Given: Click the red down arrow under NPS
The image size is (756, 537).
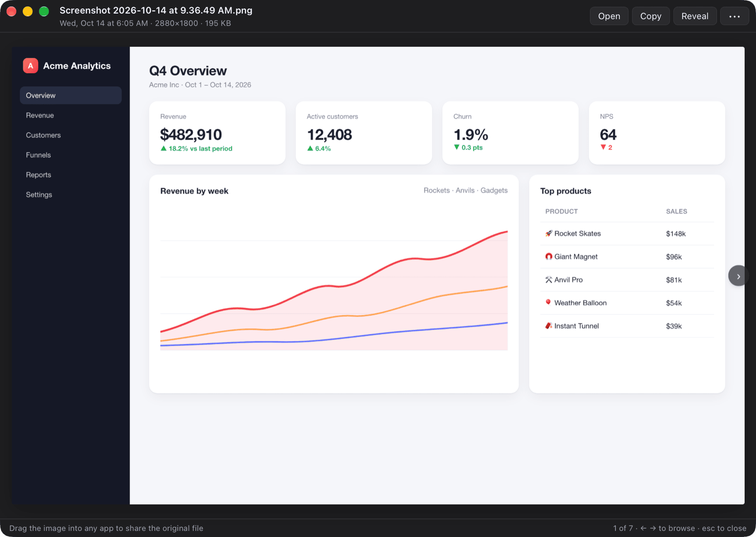Looking at the screenshot, I should 603,147.
